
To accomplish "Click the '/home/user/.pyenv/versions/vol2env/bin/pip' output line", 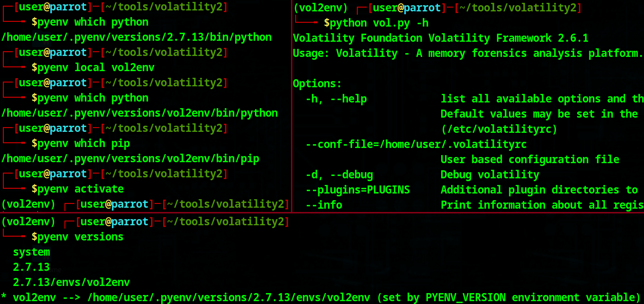I will [130, 158].
